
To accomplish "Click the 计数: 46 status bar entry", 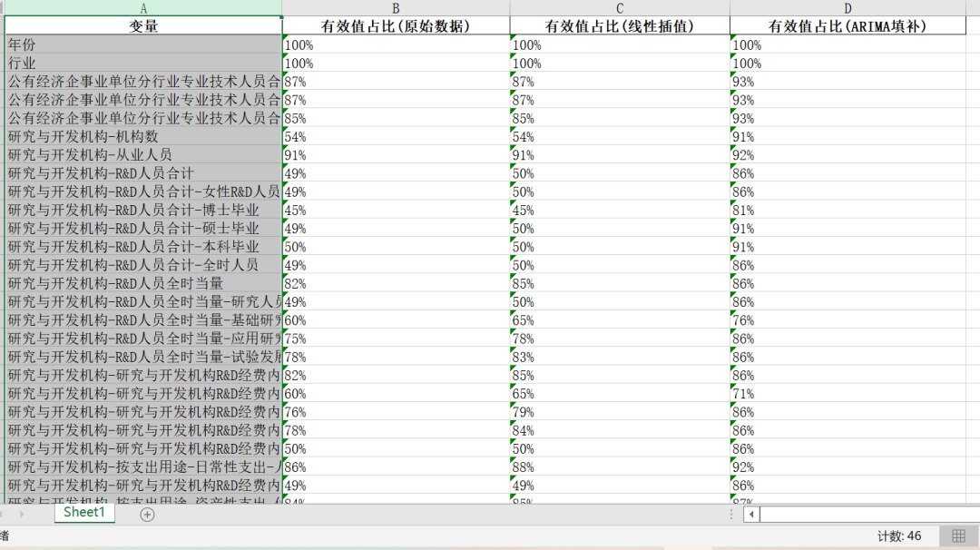I will click(x=898, y=536).
